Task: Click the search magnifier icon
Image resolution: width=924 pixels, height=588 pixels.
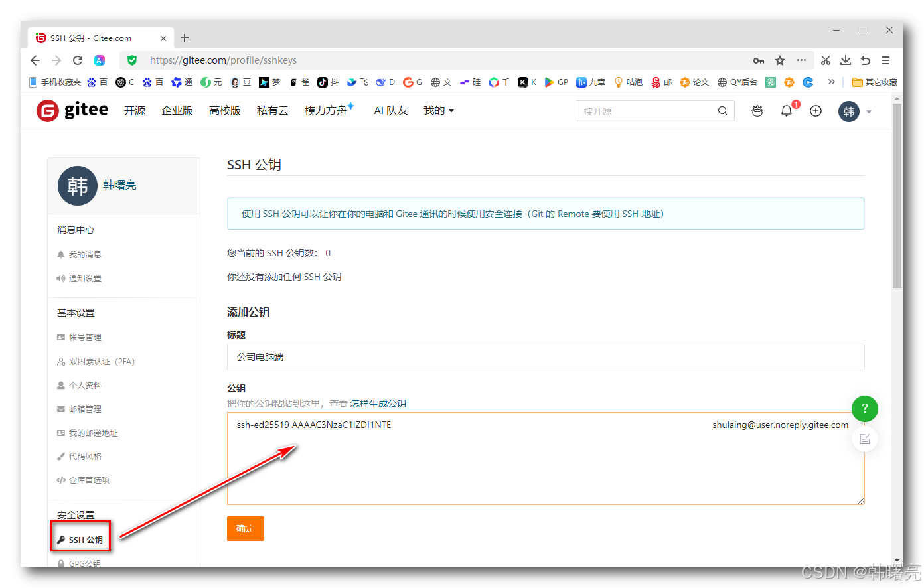Action: coord(723,111)
